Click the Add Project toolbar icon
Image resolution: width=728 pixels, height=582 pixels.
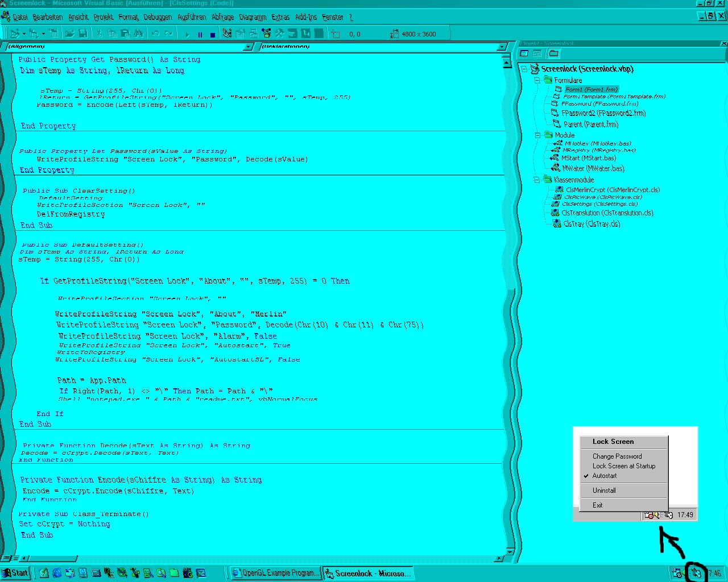[15, 34]
